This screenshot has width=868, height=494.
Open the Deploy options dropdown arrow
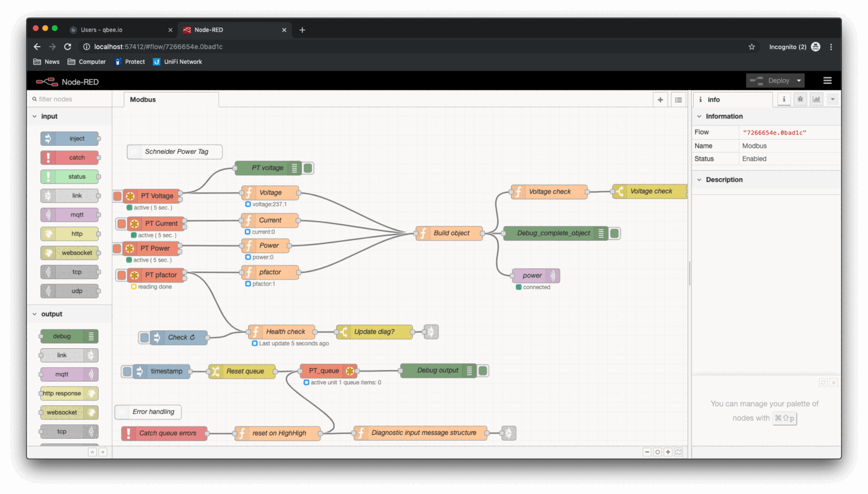click(x=799, y=81)
